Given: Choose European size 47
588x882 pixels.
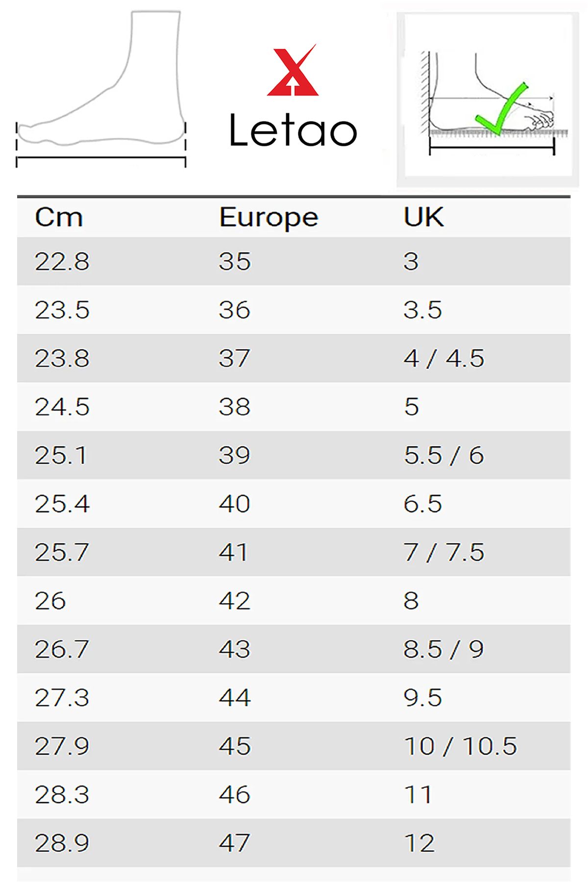Looking at the screenshot, I should 235,843.
